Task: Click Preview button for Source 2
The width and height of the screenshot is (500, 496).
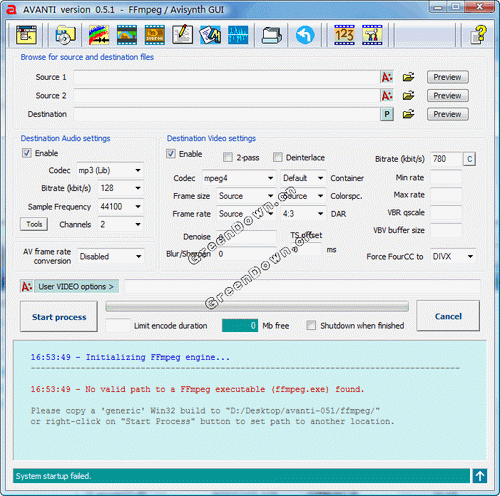Action: [447, 96]
